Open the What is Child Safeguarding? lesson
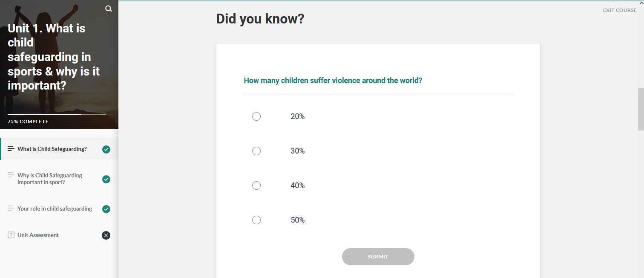Viewport: 644px width, 278px height. (52, 149)
